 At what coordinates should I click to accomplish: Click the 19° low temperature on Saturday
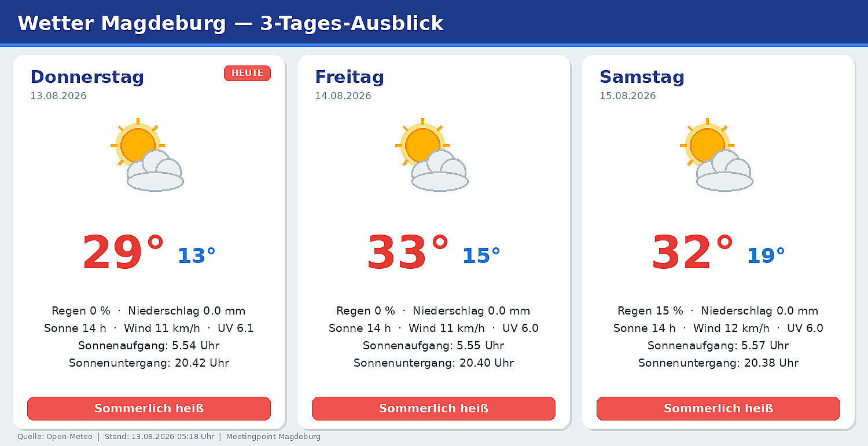[x=766, y=256]
